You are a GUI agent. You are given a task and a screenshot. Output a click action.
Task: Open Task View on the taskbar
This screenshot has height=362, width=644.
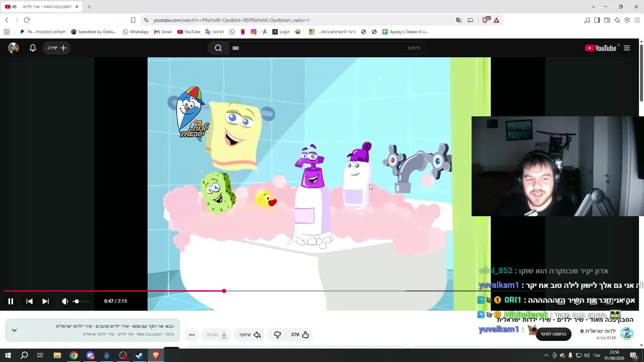pyautogui.click(x=40, y=355)
